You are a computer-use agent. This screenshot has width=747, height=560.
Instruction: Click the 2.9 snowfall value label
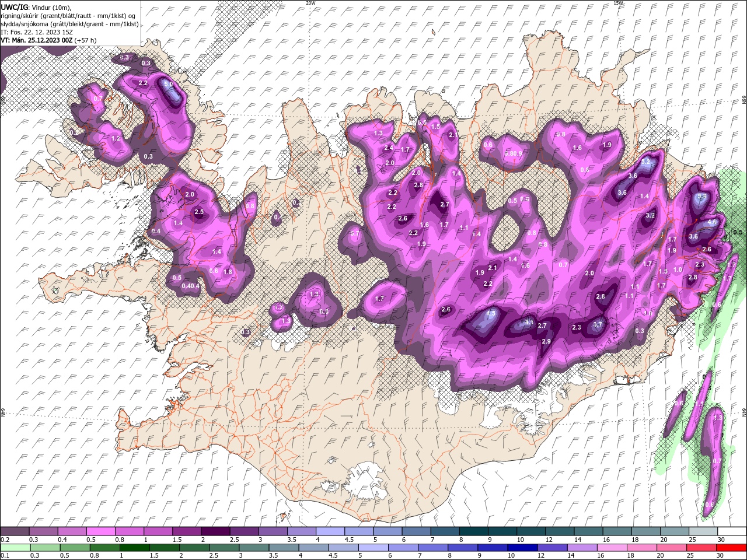546,341
